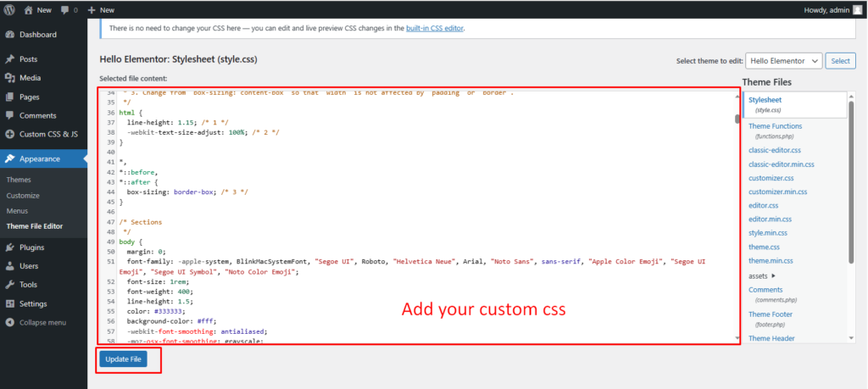Click the code editor scrollbar thumb

click(x=737, y=119)
